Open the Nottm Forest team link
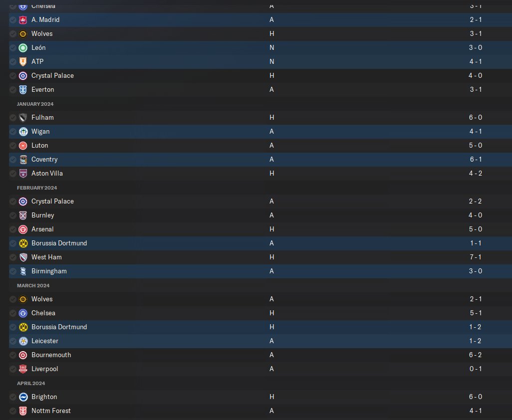The image size is (512, 420). (x=51, y=411)
